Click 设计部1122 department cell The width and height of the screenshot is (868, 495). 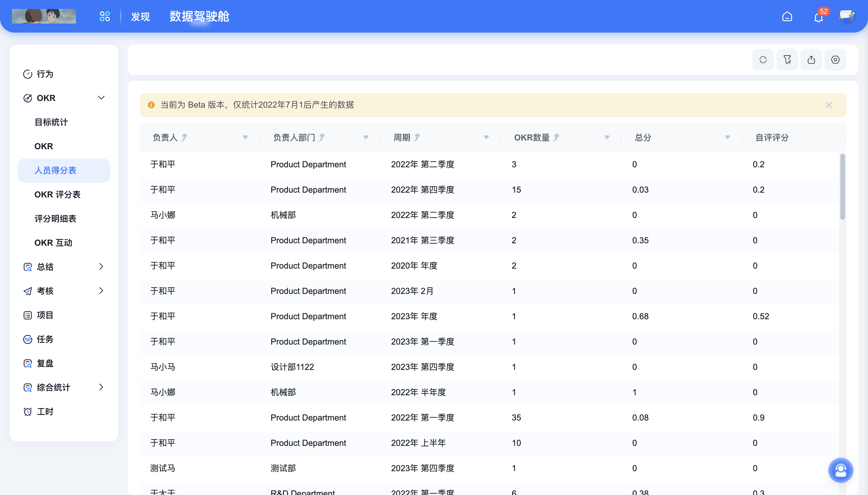292,367
